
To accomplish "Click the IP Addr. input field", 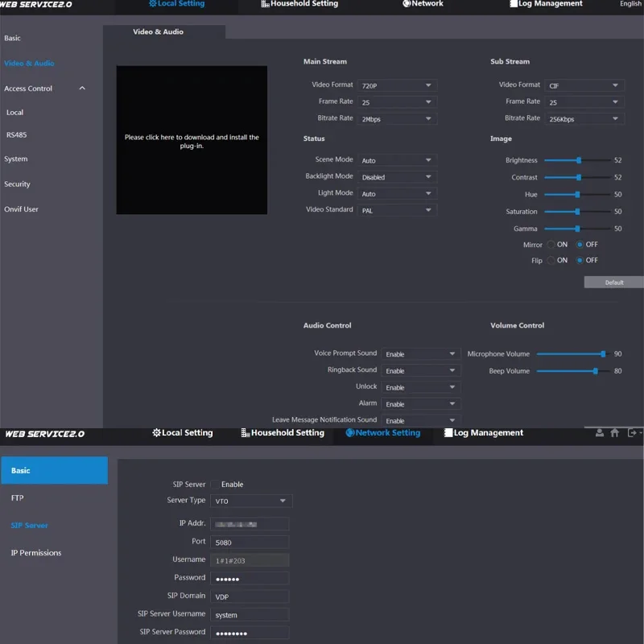I will 250,524.
